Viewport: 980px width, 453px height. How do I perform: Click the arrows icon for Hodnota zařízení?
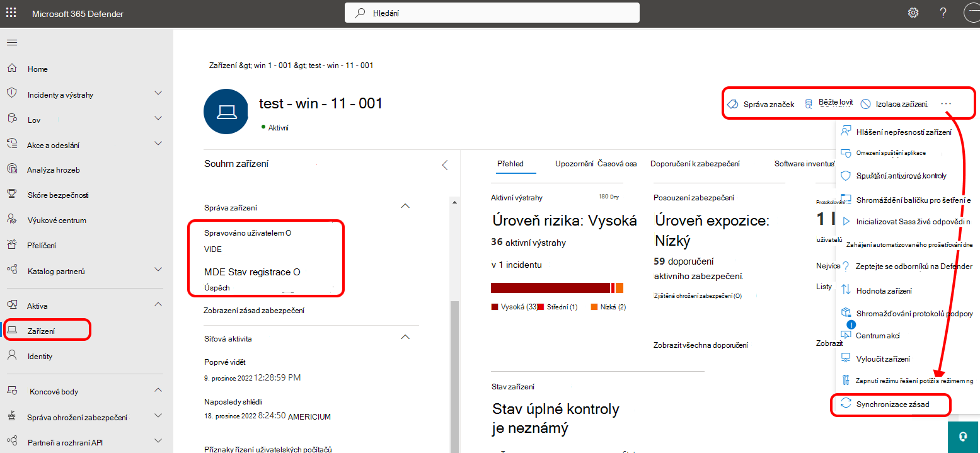pyautogui.click(x=846, y=290)
